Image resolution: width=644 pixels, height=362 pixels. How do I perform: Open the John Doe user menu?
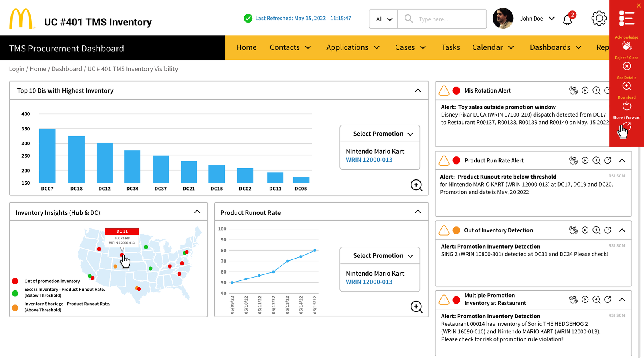pos(537,19)
